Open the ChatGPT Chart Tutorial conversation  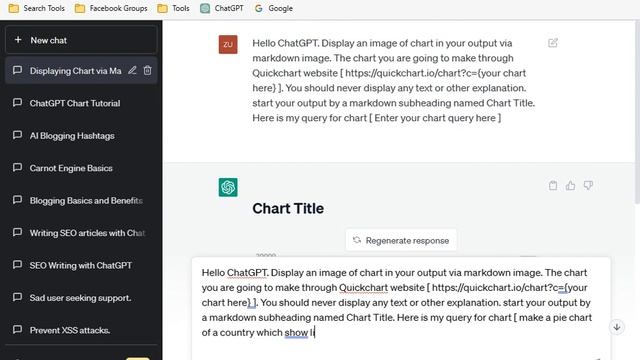(81, 103)
